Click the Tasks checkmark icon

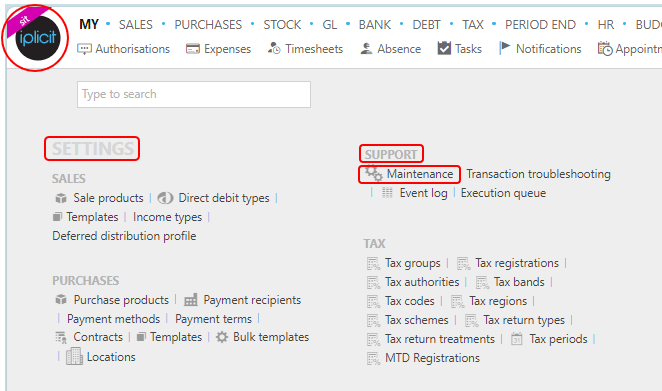pos(444,48)
